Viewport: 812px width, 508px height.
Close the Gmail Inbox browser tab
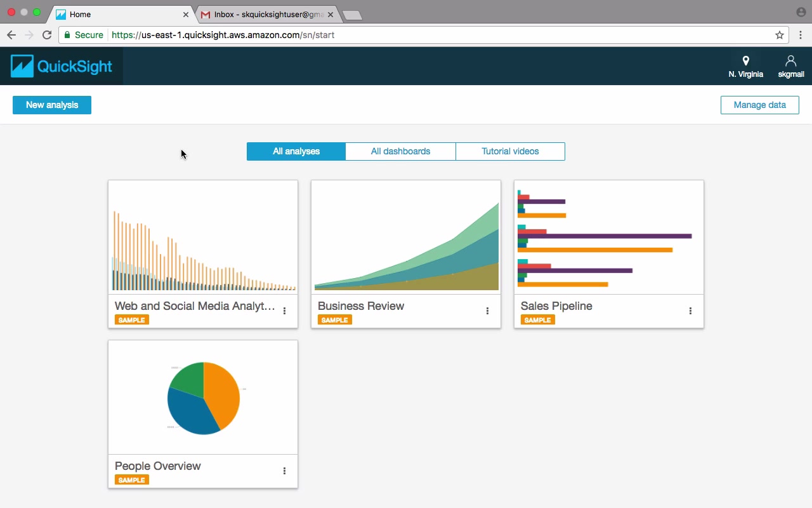pyautogui.click(x=331, y=14)
